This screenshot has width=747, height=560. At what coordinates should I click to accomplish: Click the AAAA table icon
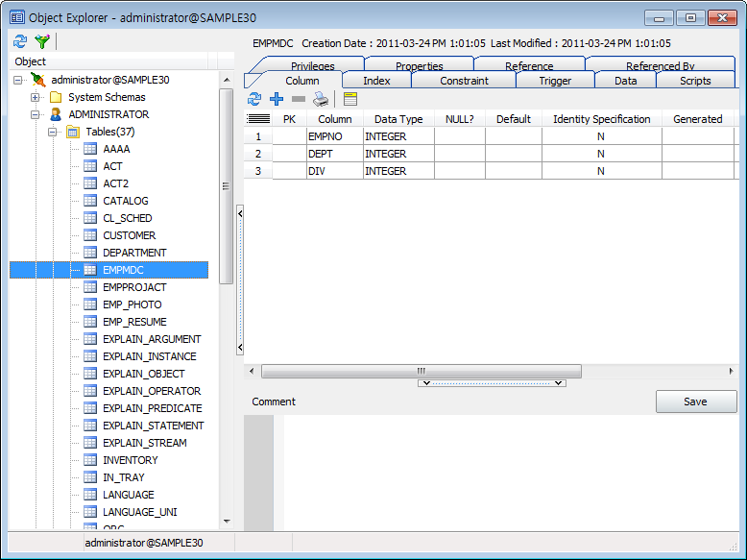pos(90,149)
